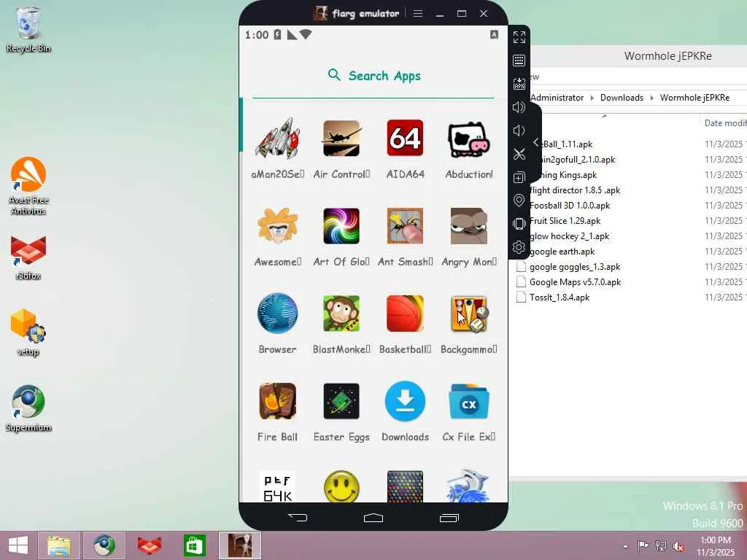Open Windows Store taskbar icon
Screen dimensions: 747x560
coord(195,545)
